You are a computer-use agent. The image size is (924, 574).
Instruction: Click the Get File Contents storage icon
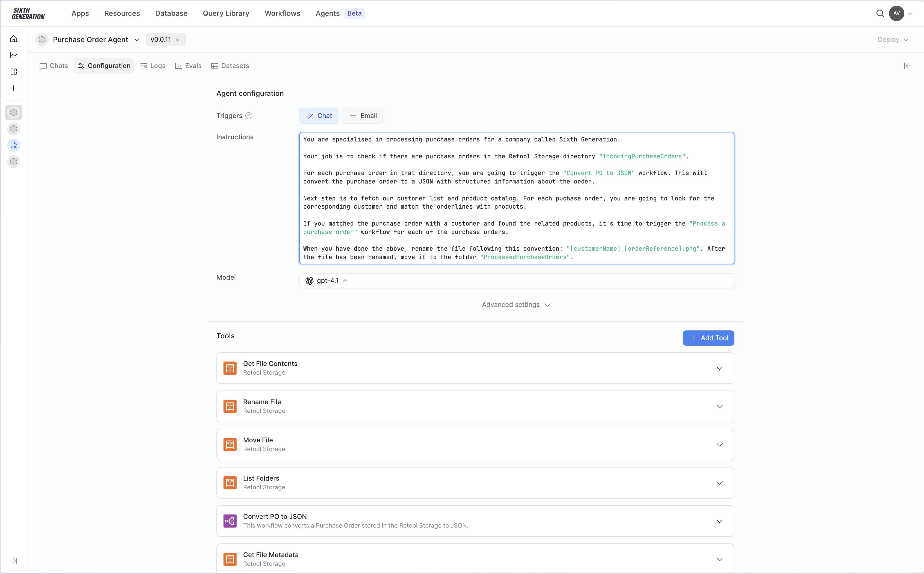tap(230, 368)
